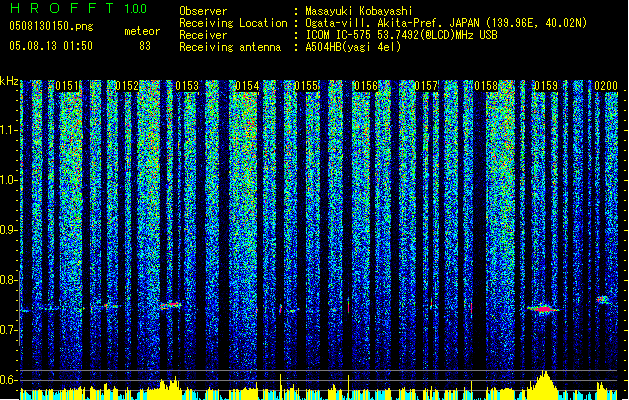Click the Receiver field label
The height and width of the screenshot is (400, 629).
[x=203, y=35]
